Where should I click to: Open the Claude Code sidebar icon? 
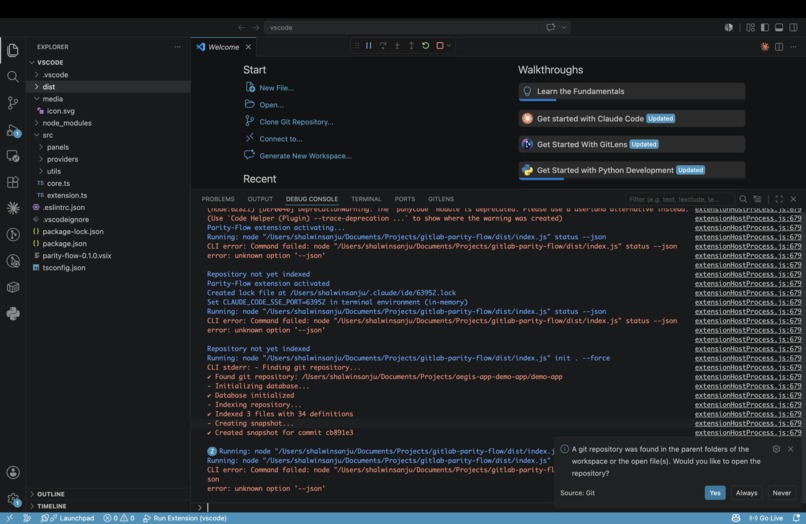pyautogui.click(x=13, y=208)
